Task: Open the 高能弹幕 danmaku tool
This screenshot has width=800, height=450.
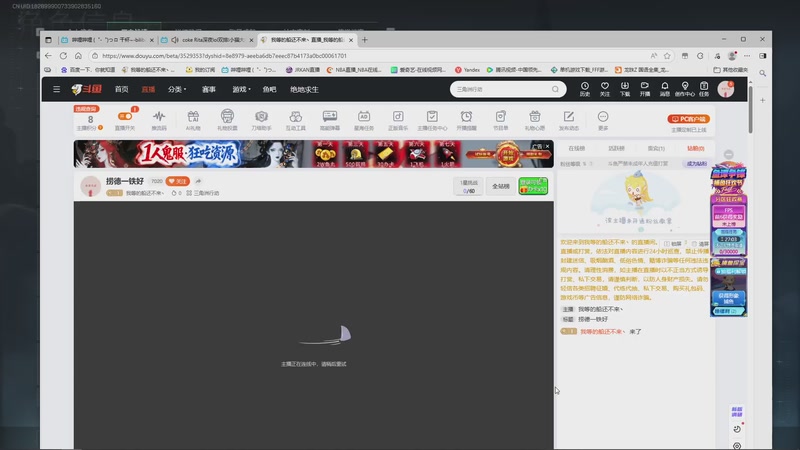Action: tap(330, 120)
